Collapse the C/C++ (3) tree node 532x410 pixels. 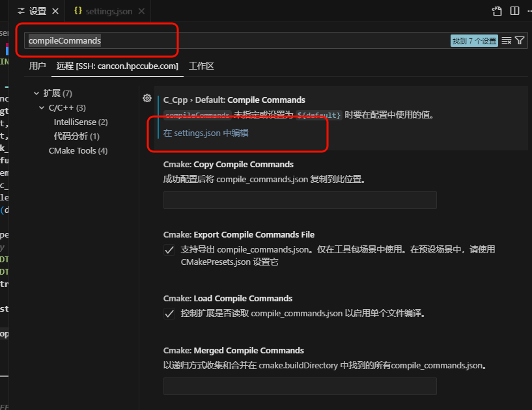tap(42, 108)
